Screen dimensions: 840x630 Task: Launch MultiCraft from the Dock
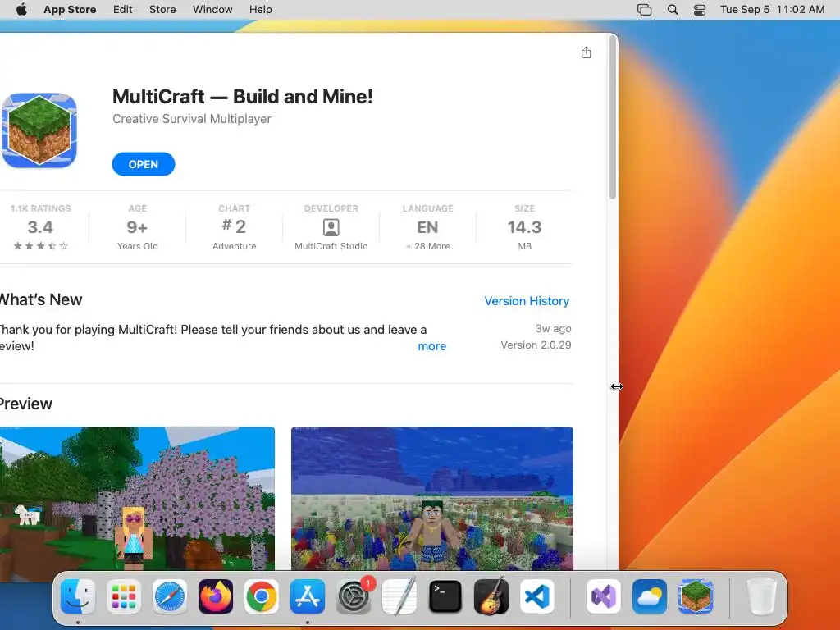696,596
